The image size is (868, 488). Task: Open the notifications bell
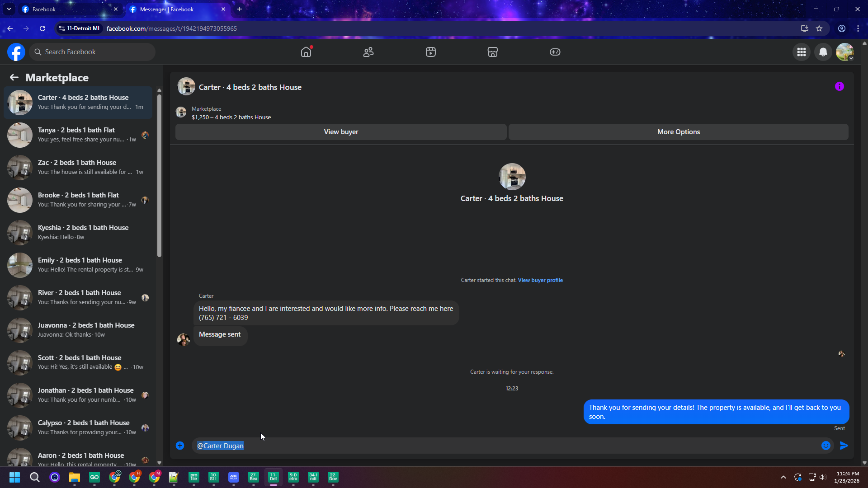click(823, 52)
